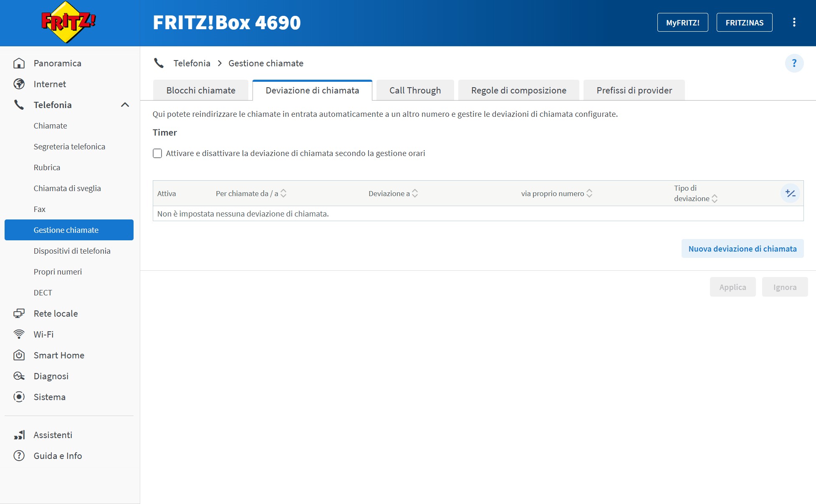Open Guida e Info menu label

click(58, 456)
